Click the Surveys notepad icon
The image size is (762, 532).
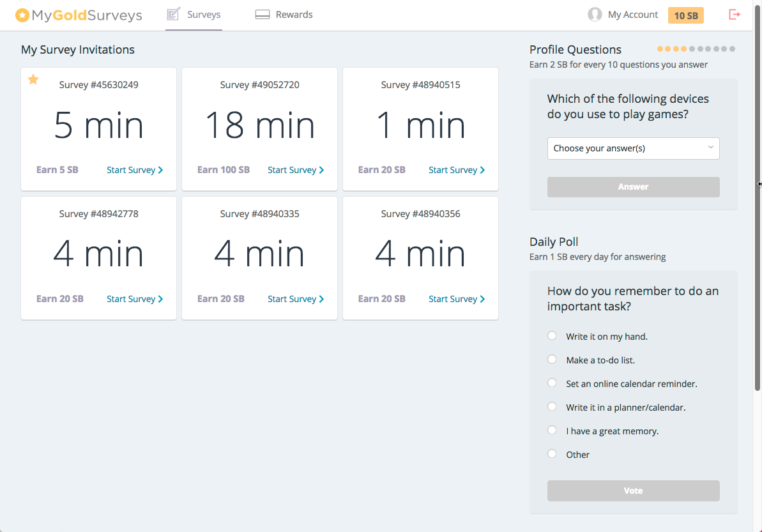[x=173, y=14]
